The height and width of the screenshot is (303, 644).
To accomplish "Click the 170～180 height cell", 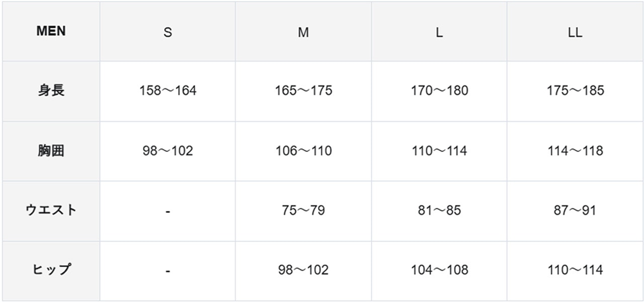I will point(439,91).
